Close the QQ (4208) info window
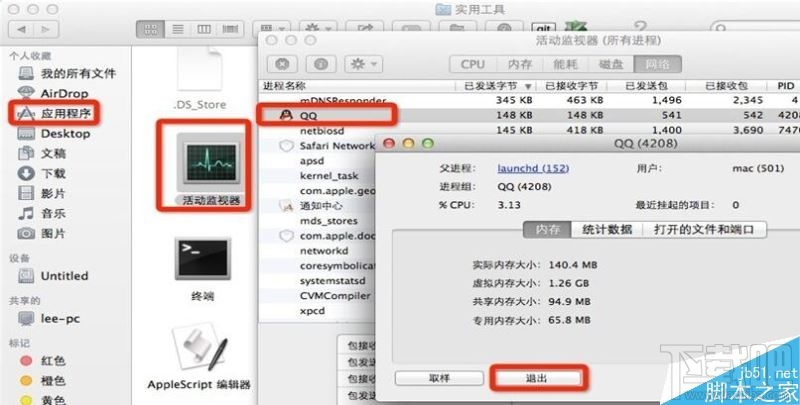 click(389, 144)
